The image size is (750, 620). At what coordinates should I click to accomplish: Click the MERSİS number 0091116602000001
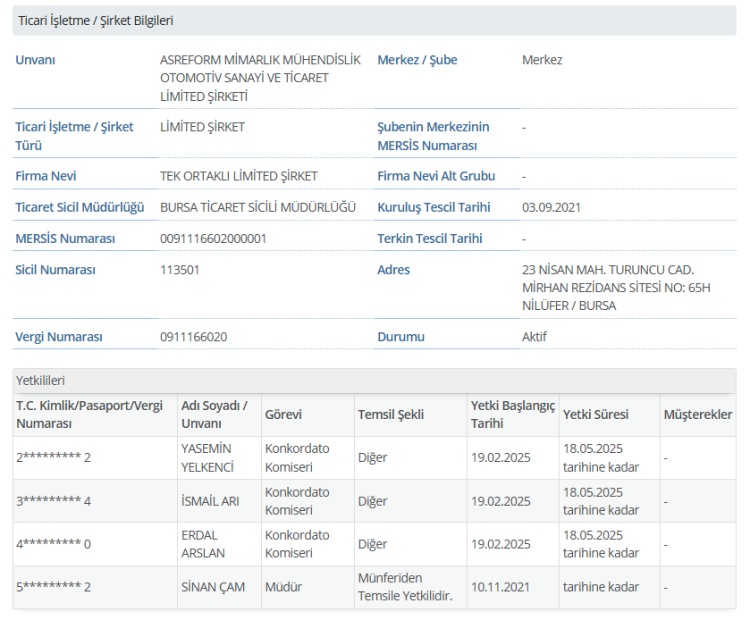[x=213, y=239]
